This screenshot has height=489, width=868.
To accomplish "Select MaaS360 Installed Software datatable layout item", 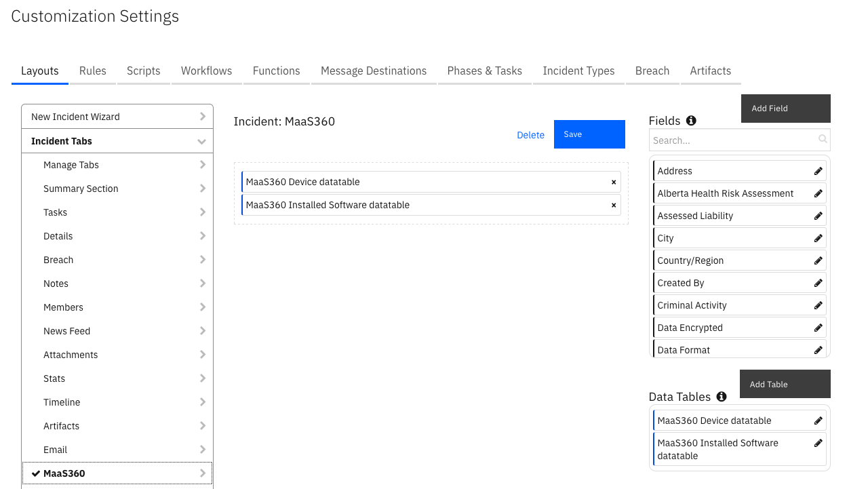I will (431, 205).
